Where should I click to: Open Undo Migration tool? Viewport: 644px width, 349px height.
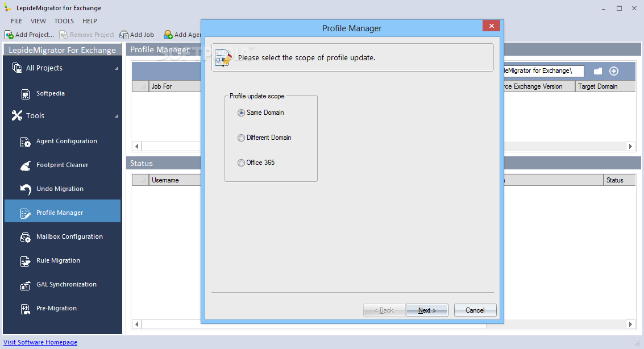click(x=60, y=189)
